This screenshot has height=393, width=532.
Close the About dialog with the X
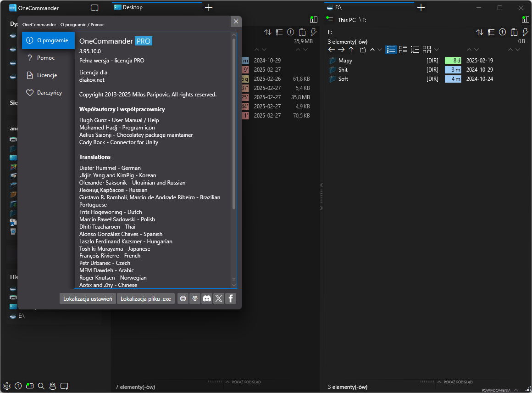coord(236,22)
